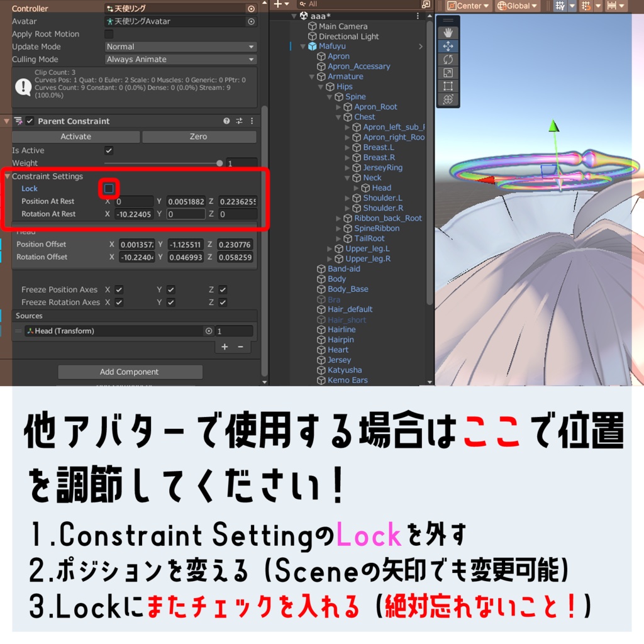Open Parent Constraint help reference icon
Screen dimensions: 644x644
click(226, 121)
